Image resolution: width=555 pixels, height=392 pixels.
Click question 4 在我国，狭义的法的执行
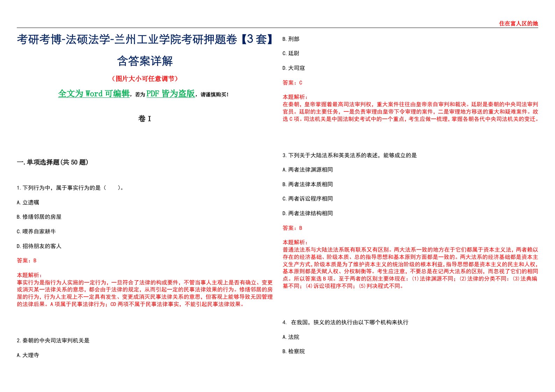tap(346, 322)
